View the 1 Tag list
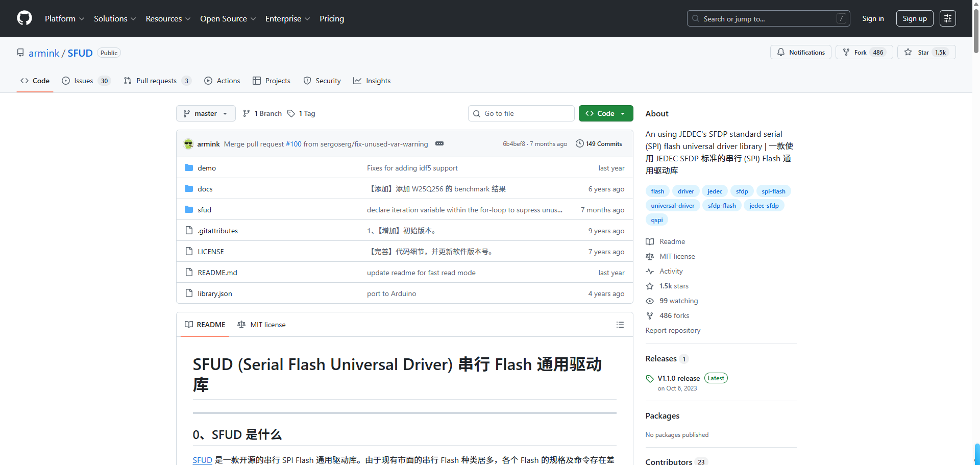 pos(301,113)
